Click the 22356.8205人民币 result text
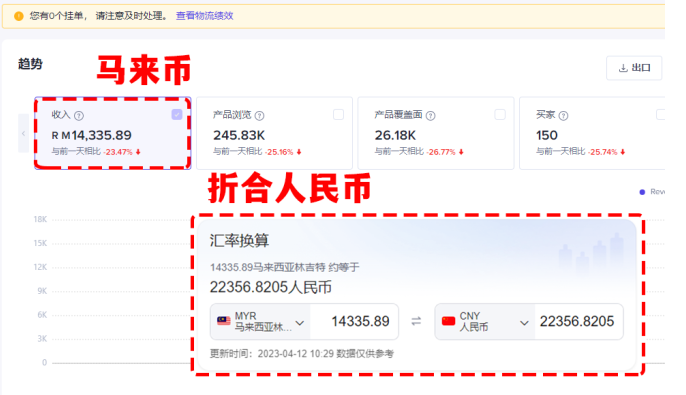The height and width of the screenshot is (395, 686). click(x=270, y=287)
